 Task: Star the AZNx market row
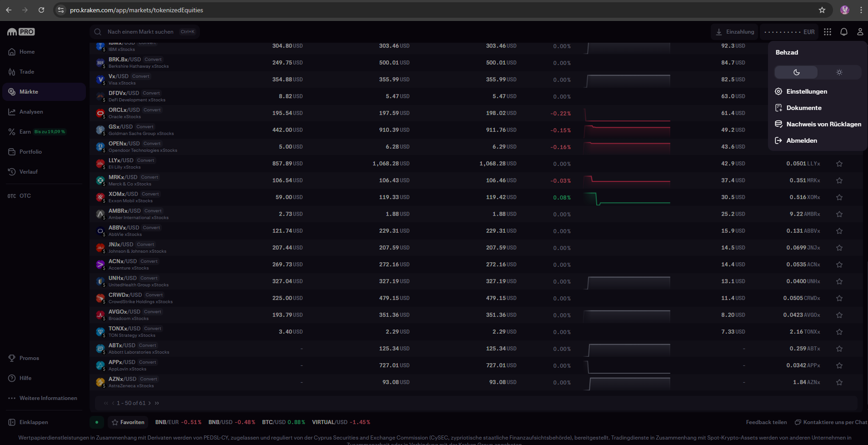(x=839, y=382)
